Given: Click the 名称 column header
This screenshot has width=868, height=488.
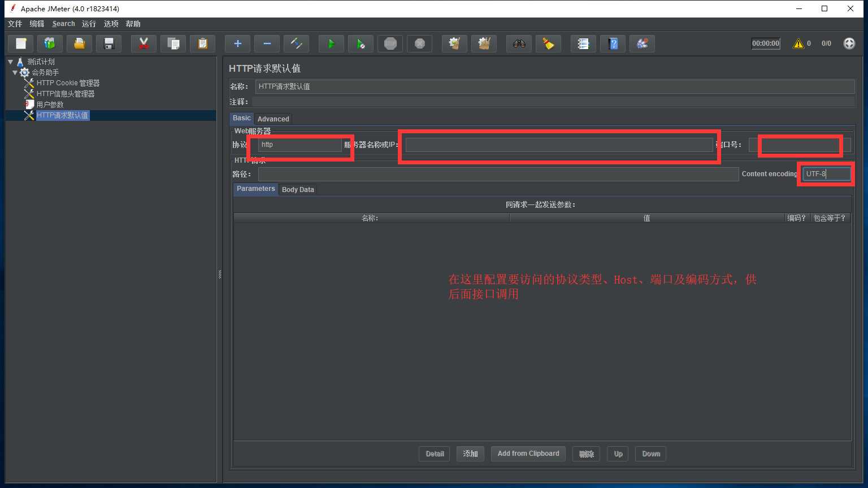Looking at the screenshot, I should pos(371,218).
